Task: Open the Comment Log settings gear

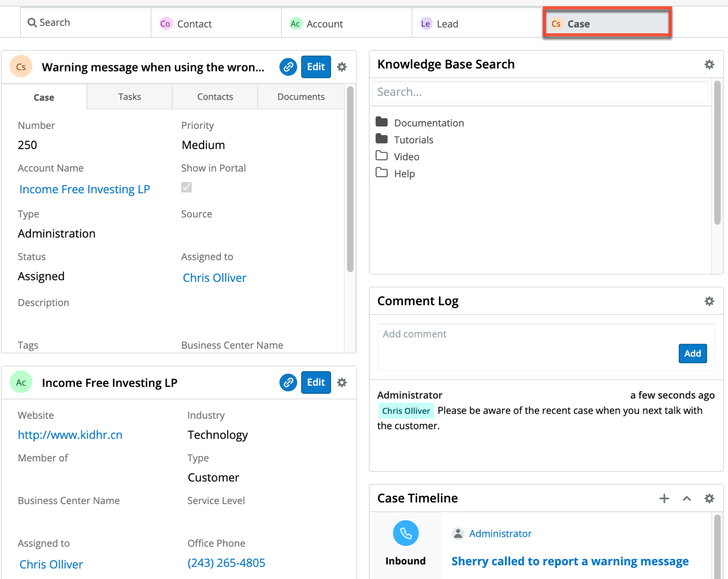Action: click(x=709, y=301)
